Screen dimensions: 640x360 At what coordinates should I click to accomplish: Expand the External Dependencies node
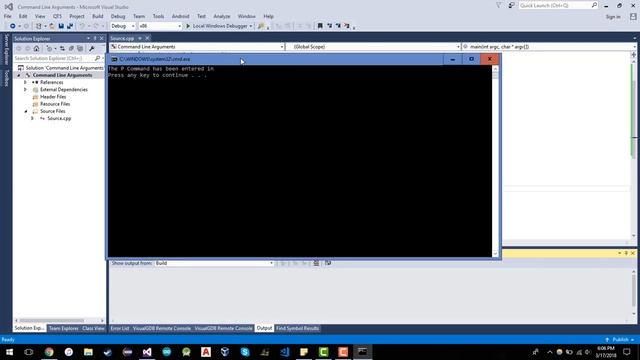(25, 89)
